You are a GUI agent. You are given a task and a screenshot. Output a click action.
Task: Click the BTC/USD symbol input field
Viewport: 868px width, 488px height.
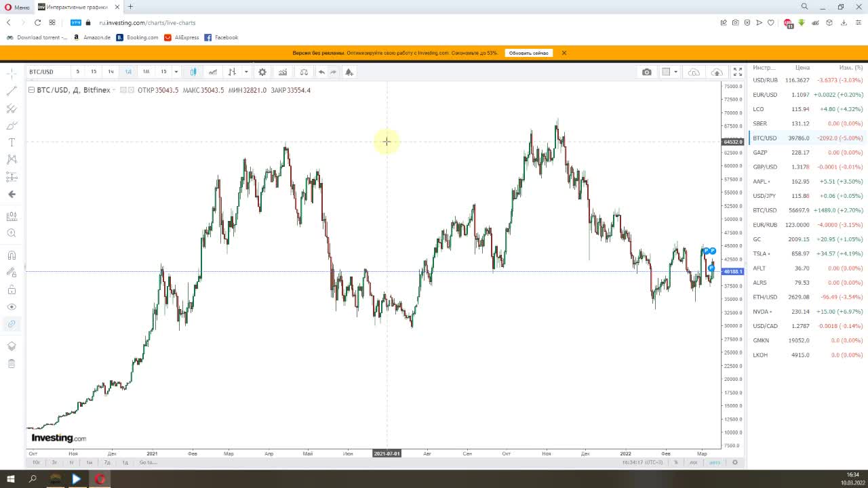click(x=47, y=72)
